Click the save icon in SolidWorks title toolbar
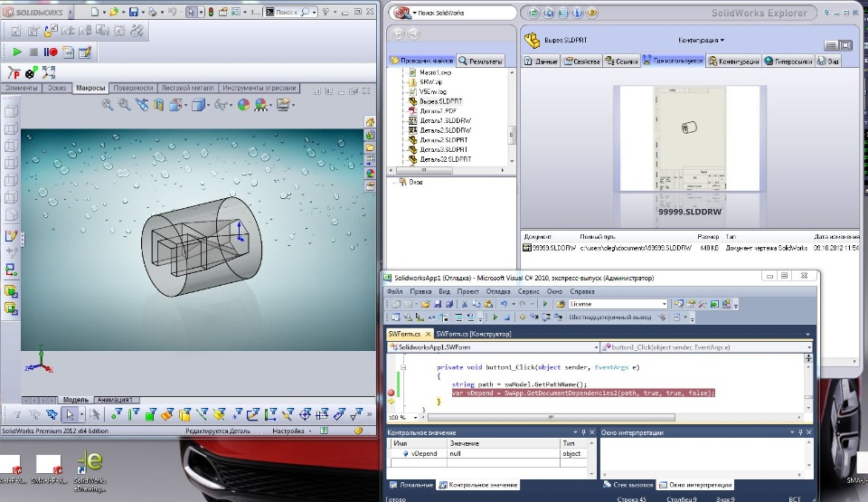This screenshot has height=502, width=868. 134,12
